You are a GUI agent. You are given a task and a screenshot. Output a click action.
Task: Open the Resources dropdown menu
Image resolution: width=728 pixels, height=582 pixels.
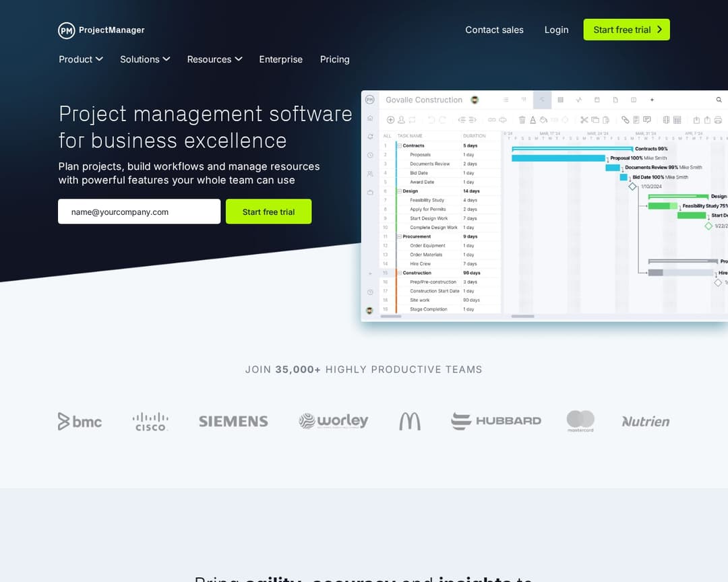[214, 59]
